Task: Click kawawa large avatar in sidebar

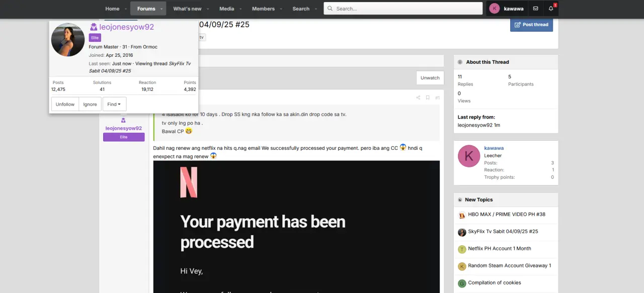Action: 469,156
